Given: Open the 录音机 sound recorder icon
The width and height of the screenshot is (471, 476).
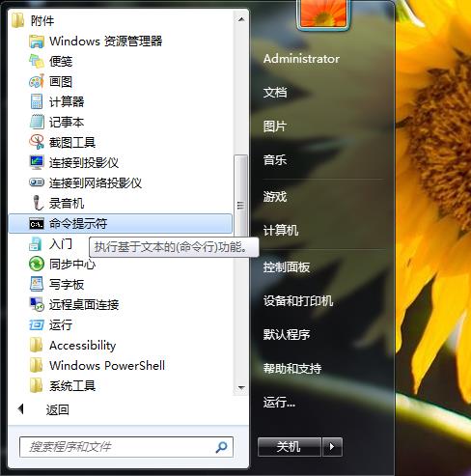Looking at the screenshot, I should (x=38, y=203).
